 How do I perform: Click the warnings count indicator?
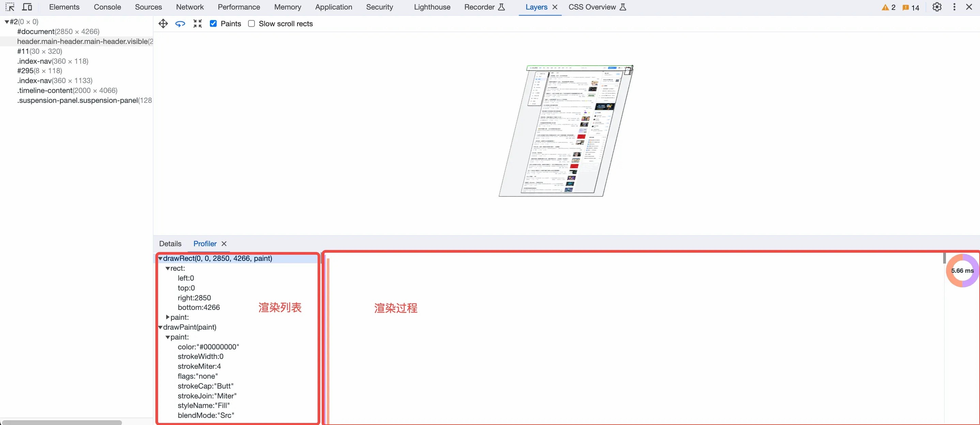[888, 7]
